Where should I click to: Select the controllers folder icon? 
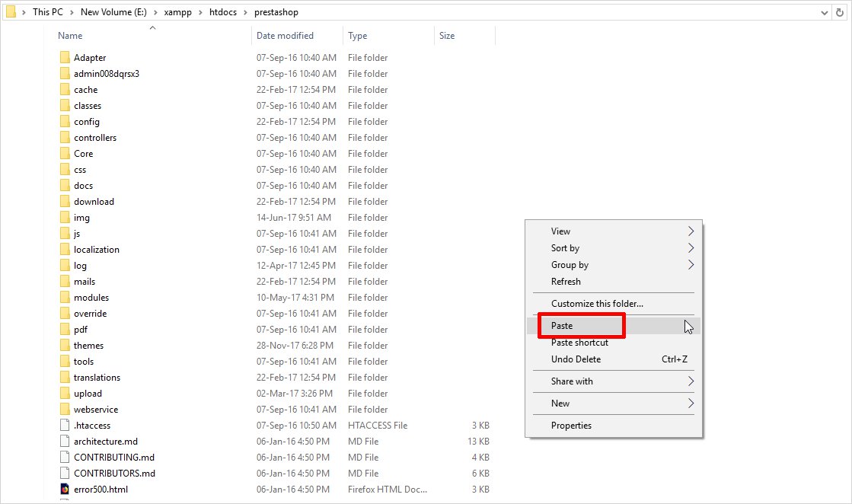[x=65, y=137]
